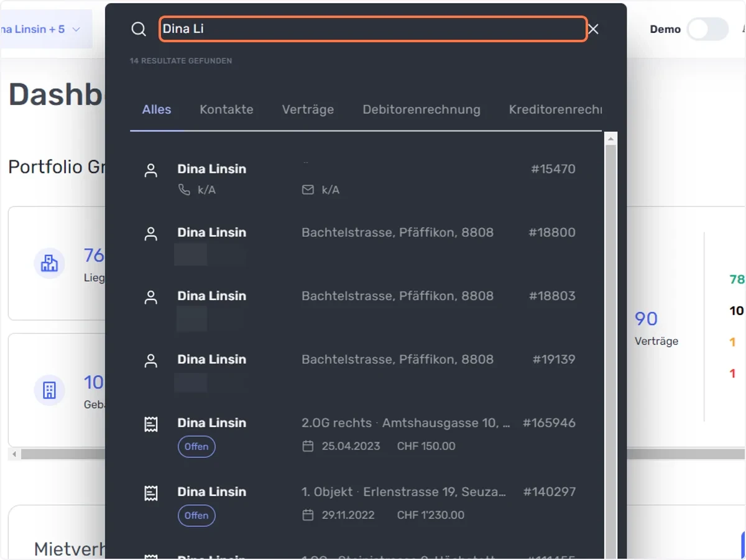The width and height of the screenshot is (746, 560).
Task: Open result number #18803
Action: point(552,296)
